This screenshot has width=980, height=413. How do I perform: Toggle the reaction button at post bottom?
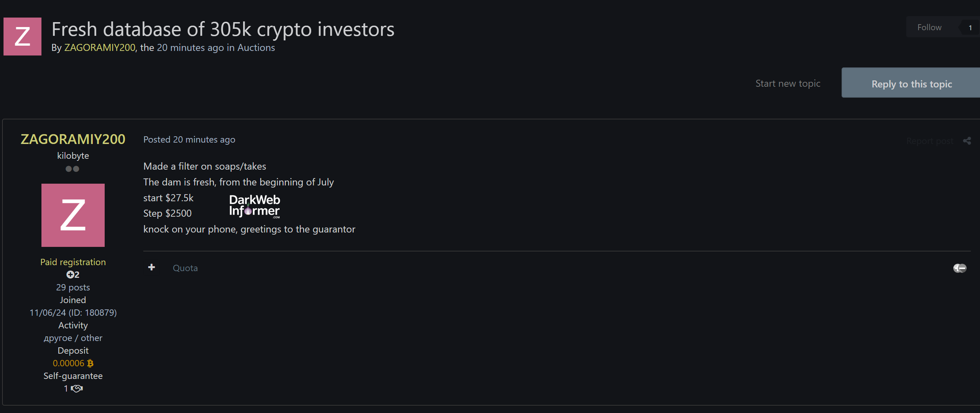pos(960,268)
